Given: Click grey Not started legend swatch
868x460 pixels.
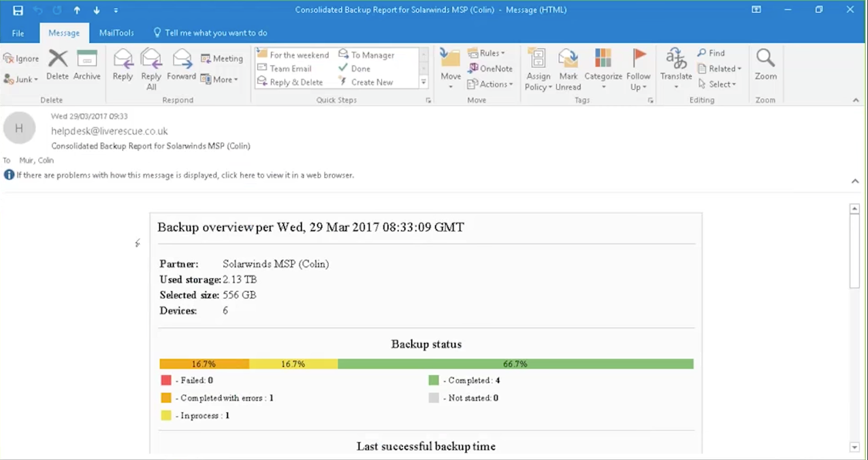Looking at the screenshot, I should (434, 398).
